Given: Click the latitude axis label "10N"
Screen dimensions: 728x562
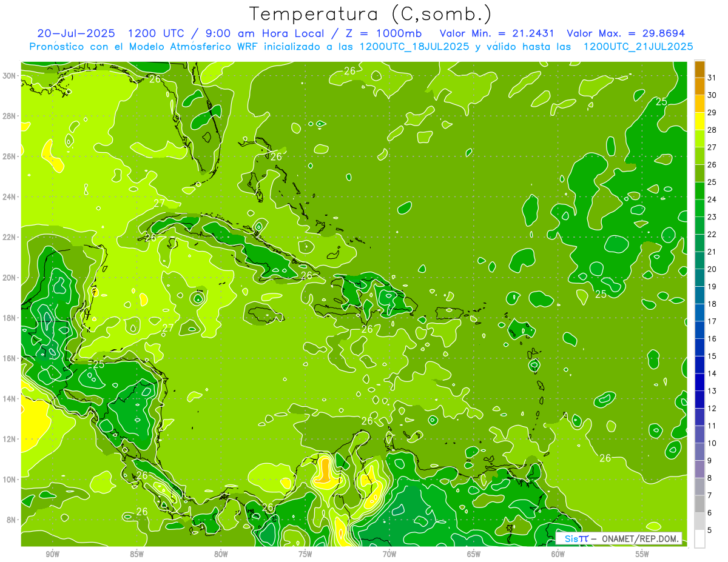Looking at the screenshot, I should click(10, 480).
